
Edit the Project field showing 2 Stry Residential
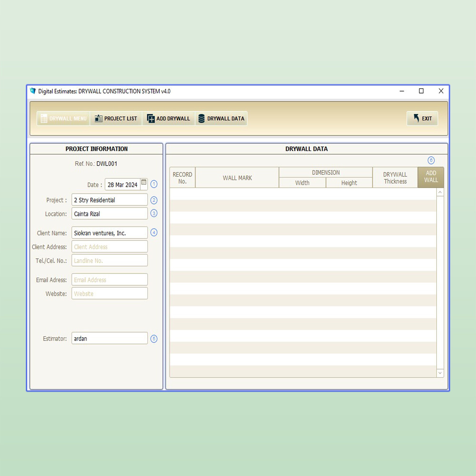tap(109, 200)
